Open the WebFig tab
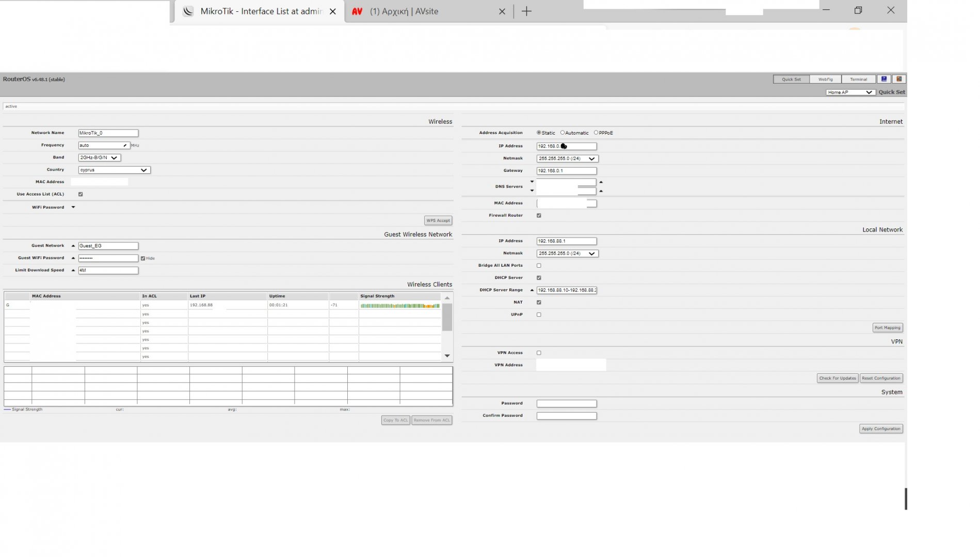980x557 pixels. coord(825,79)
